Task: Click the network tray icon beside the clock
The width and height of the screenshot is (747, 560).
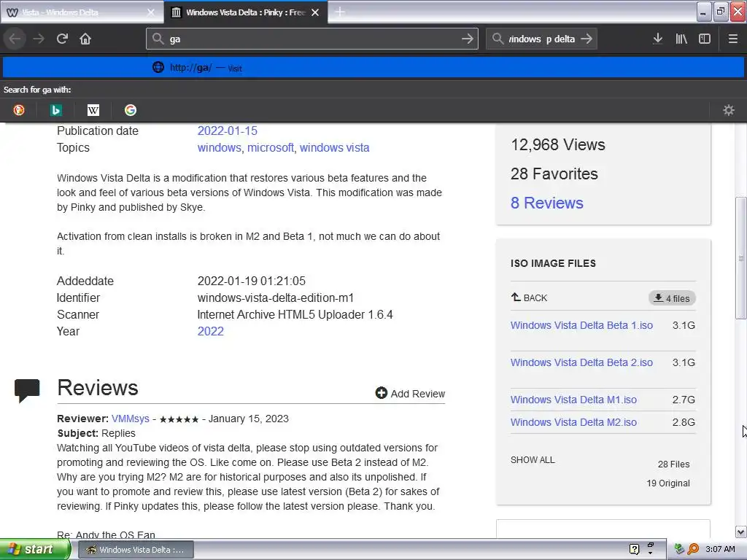Action: 679,549
